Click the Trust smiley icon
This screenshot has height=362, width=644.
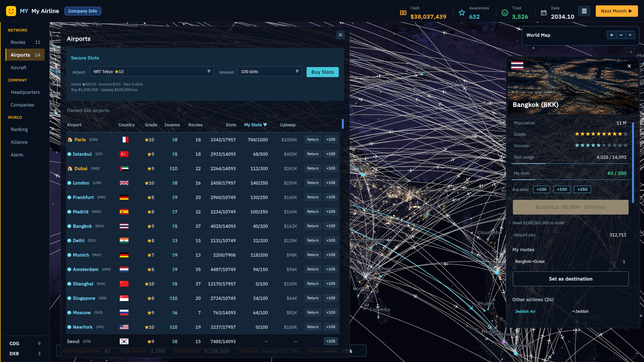[504, 13]
